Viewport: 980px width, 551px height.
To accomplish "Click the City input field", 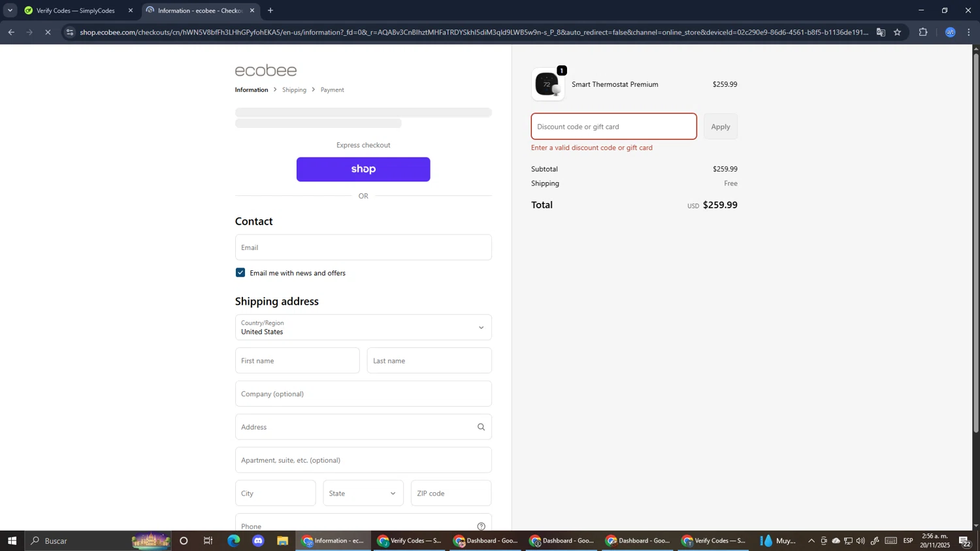I will pyautogui.click(x=275, y=493).
